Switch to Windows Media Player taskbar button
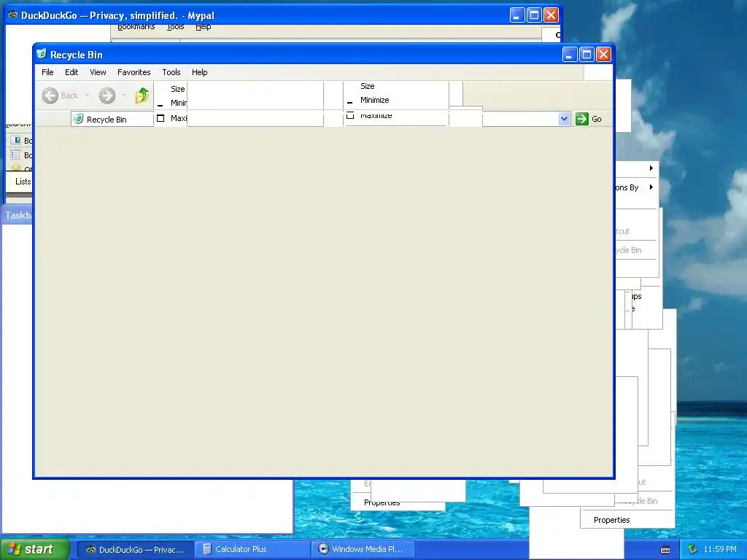 [x=363, y=550]
